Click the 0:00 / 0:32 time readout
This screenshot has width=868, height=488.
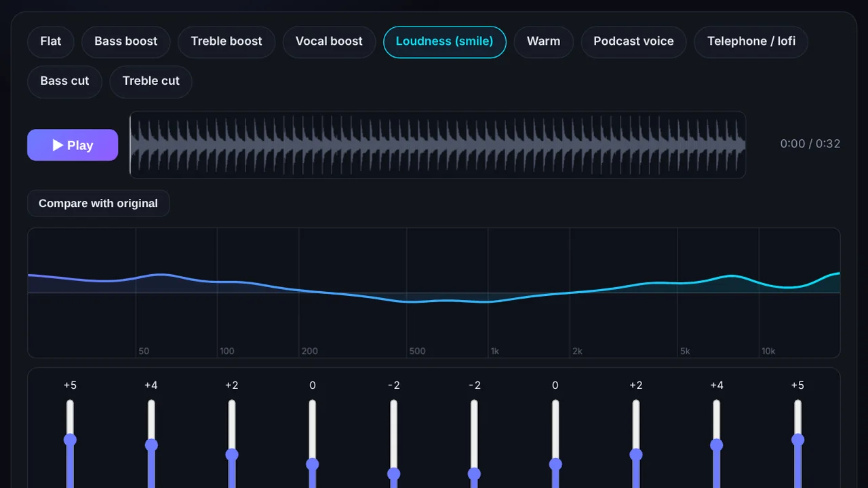pos(810,144)
